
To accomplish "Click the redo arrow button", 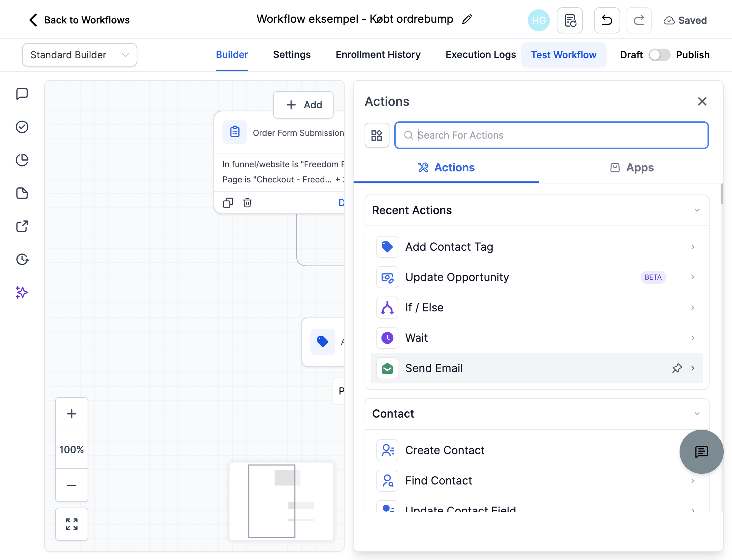I will 639,20.
